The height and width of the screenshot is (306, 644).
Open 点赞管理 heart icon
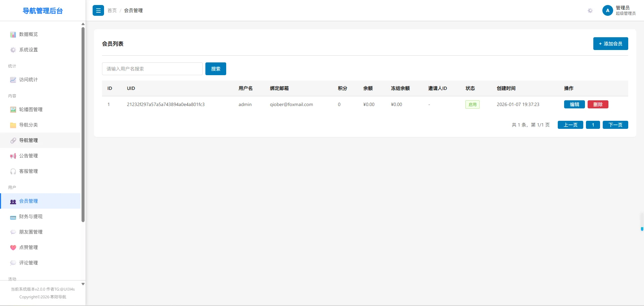(x=13, y=248)
